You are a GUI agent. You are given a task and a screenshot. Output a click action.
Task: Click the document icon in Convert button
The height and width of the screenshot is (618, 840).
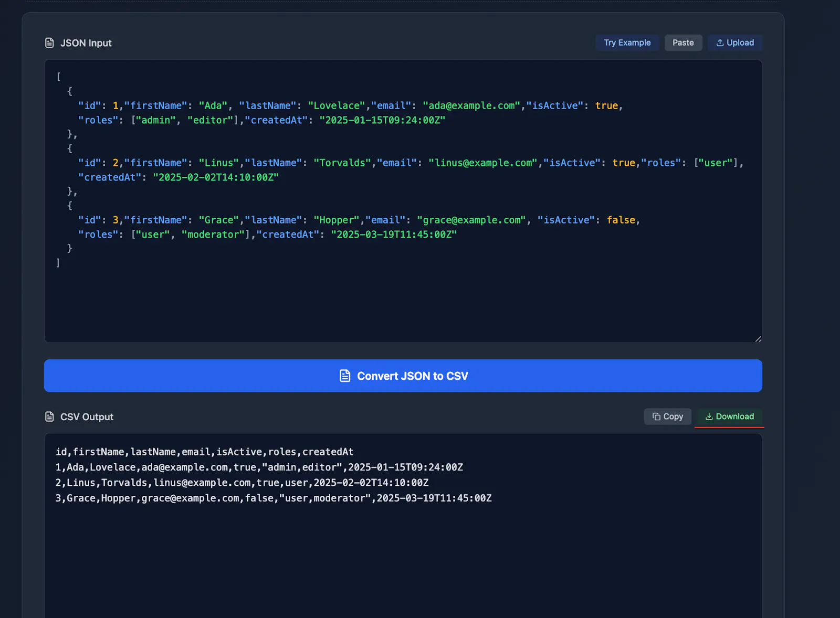coord(345,376)
